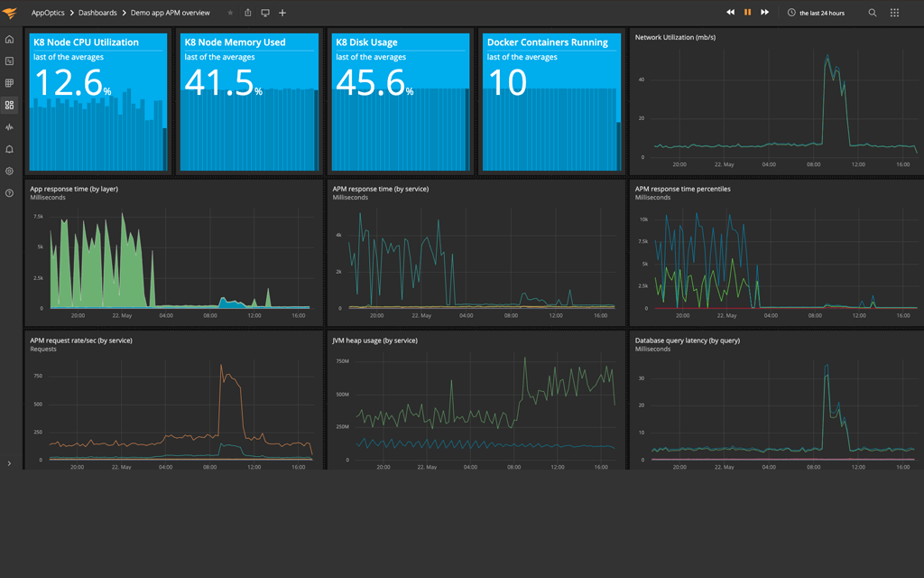Open the Home icon in sidebar
Screen dimensions: 924x578
9,40
